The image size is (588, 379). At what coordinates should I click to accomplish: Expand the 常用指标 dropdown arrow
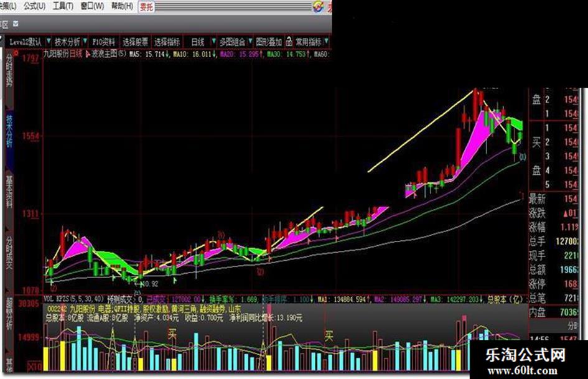(x=326, y=41)
